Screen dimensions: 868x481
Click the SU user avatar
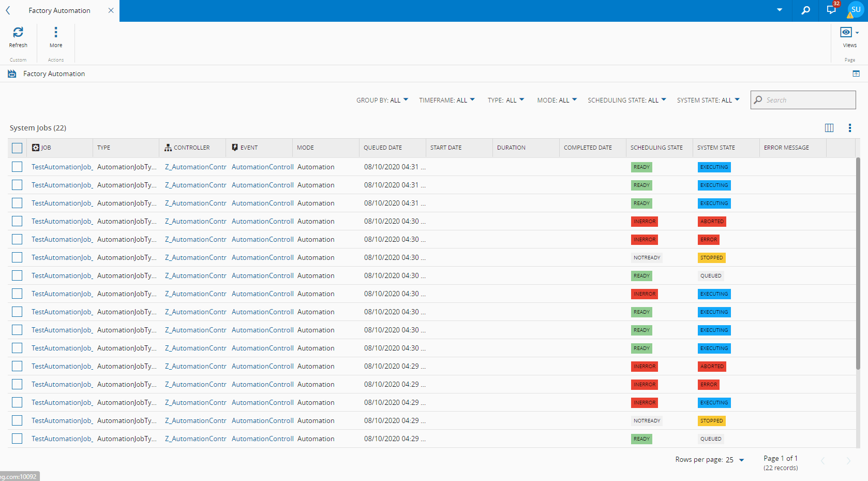click(x=856, y=10)
